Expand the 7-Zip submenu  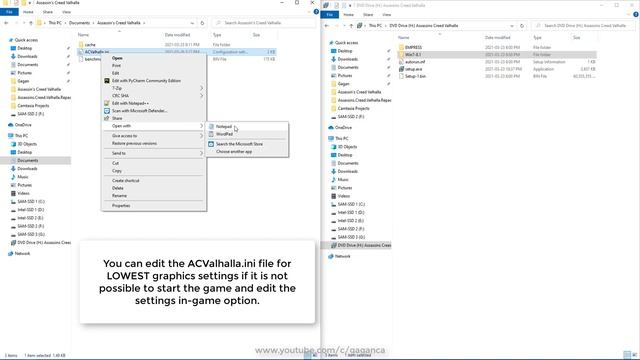153,88
